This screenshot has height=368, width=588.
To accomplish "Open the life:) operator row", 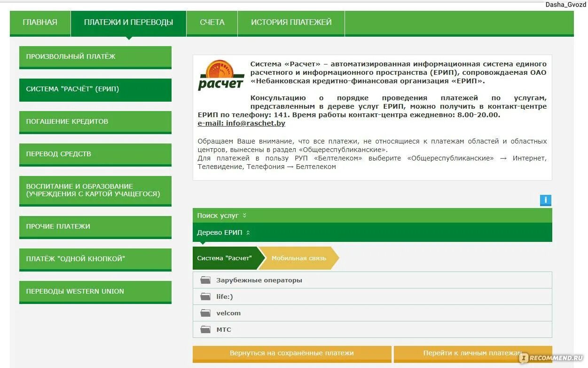I will (372, 296).
